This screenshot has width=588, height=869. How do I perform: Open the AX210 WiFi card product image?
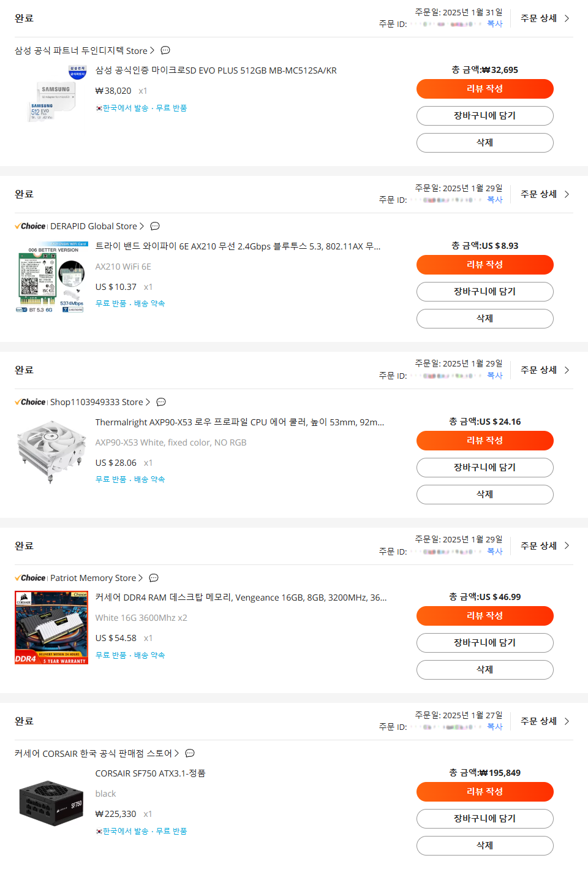click(x=51, y=277)
